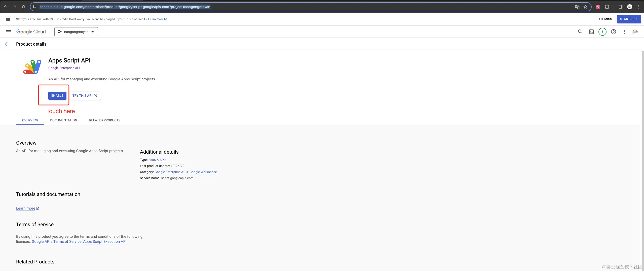The width and height of the screenshot is (644, 271).
Task: Open the banner's Learn more link
Action: tap(158, 19)
